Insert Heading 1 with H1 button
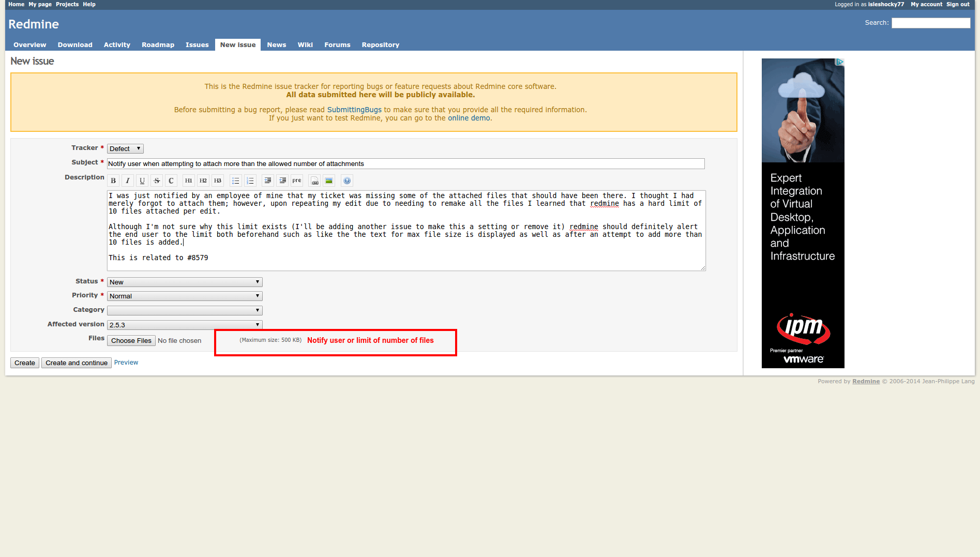 pyautogui.click(x=188, y=180)
